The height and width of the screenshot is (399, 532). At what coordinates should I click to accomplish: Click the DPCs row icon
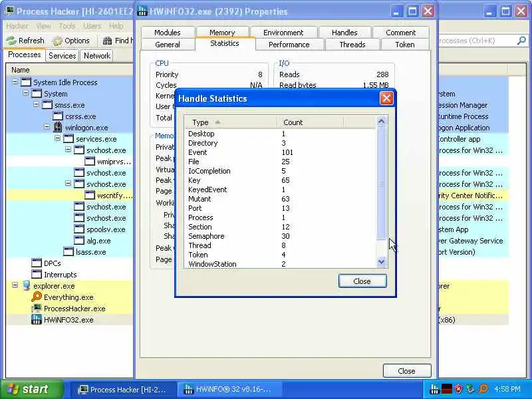click(x=37, y=263)
